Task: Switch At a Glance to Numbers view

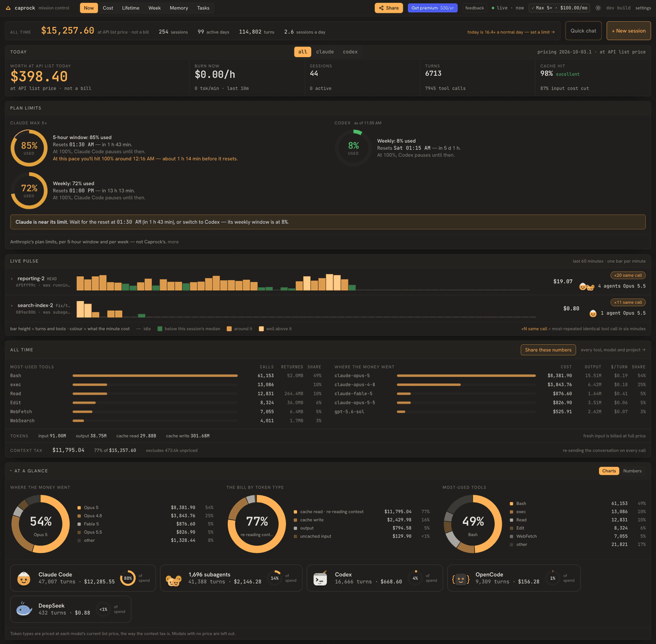Action: click(x=632, y=471)
